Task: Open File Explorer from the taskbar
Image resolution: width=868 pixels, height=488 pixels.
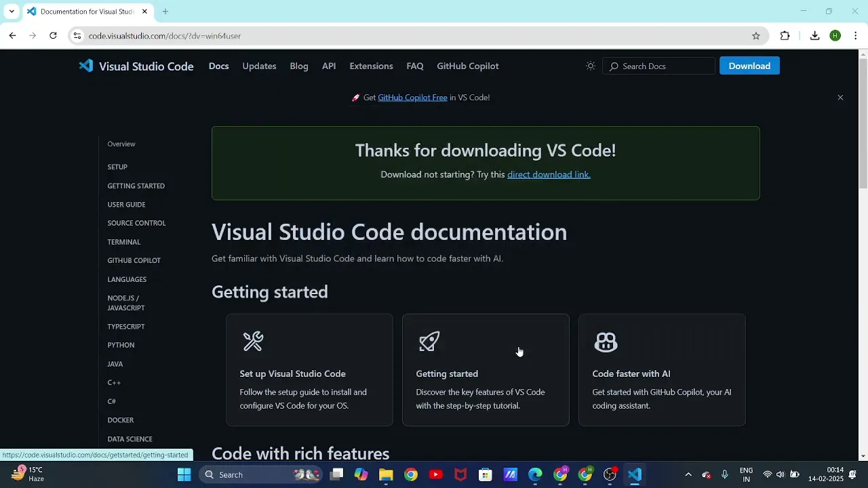Action: (386, 474)
